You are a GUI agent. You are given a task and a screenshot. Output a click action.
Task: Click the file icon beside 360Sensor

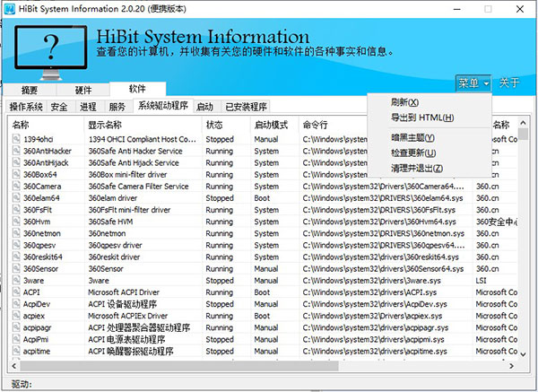[16, 268]
